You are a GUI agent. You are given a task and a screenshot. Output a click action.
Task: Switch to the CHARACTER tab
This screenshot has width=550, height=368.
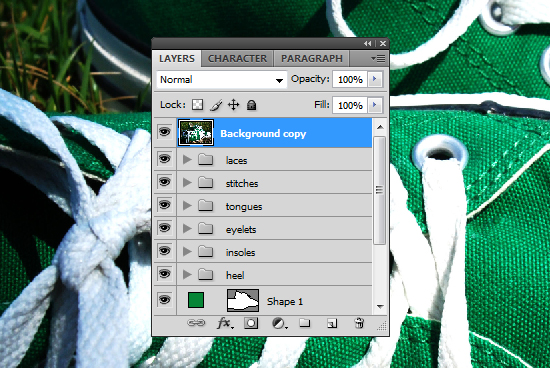pos(237,58)
